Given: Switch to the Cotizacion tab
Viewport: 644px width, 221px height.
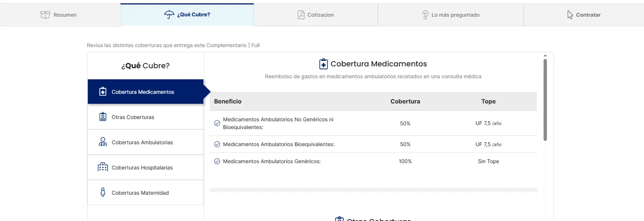Looking at the screenshot, I should point(316,14).
